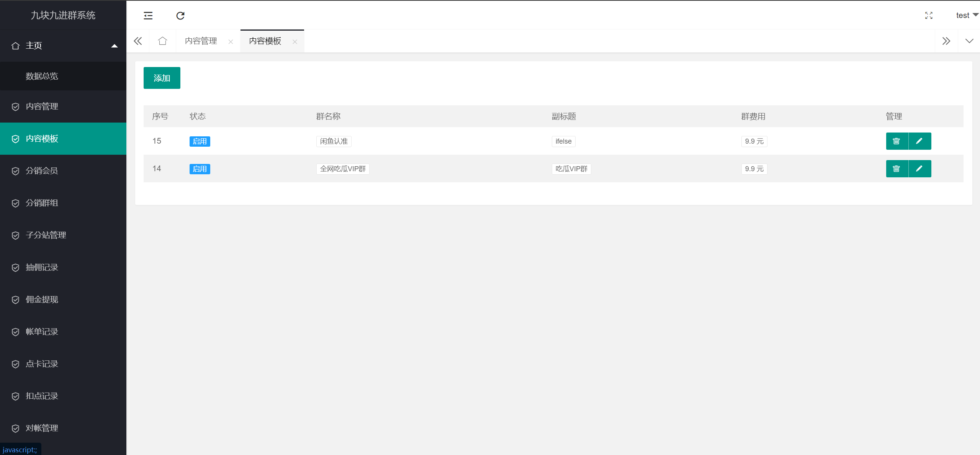Click the sidebar collapse menu icon

point(148,16)
